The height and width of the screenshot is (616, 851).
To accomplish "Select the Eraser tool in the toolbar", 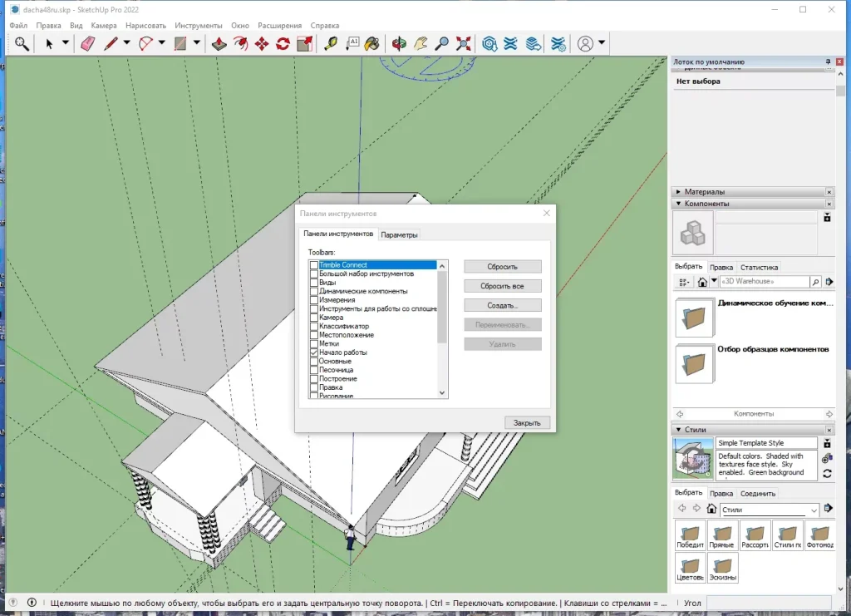I will (x=86, y=42).
